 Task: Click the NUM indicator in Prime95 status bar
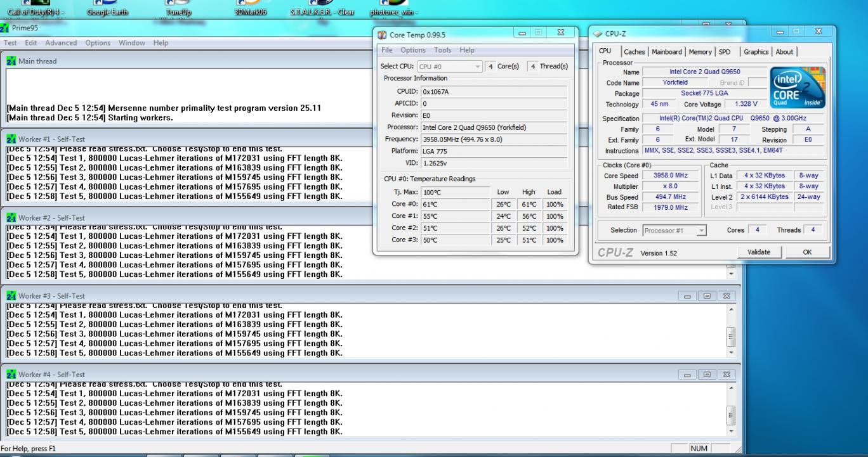(x=699, y=448)
